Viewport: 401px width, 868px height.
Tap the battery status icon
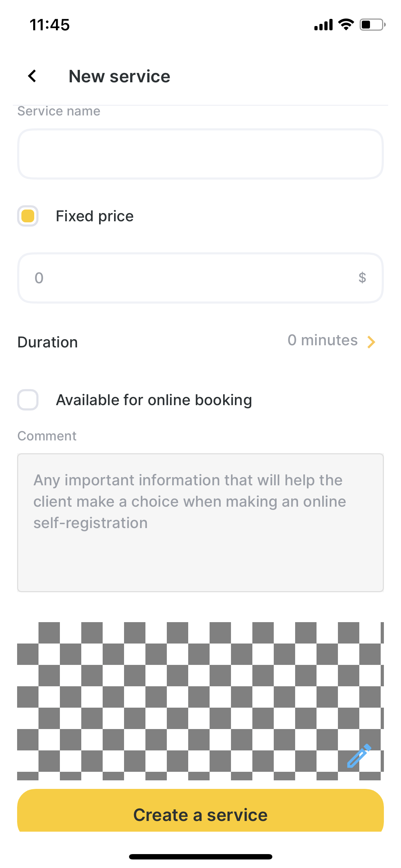(372, 25)
